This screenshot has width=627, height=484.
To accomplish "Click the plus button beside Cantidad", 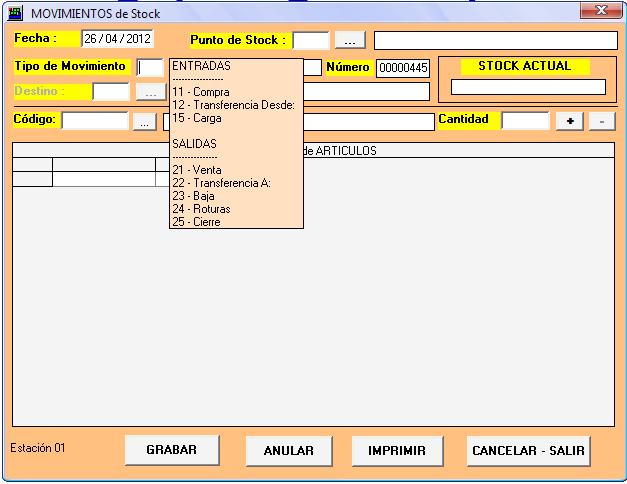I will (570, 121).
